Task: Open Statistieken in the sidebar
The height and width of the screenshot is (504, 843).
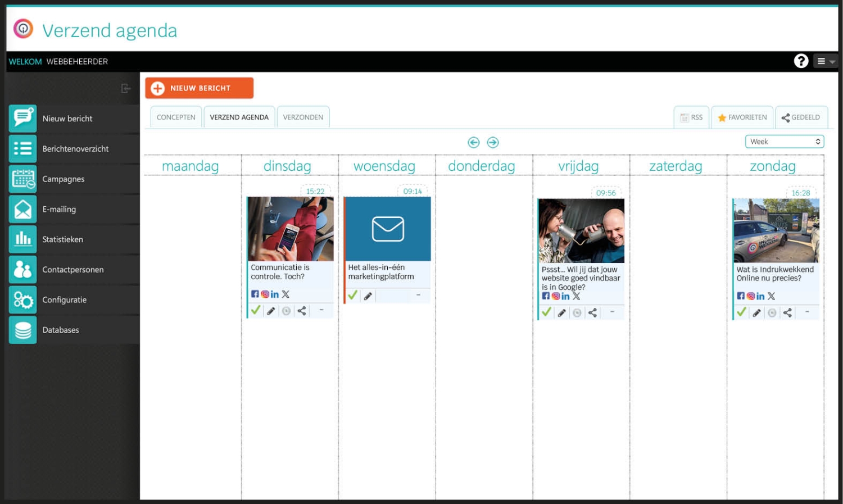Action: (74, 239)
